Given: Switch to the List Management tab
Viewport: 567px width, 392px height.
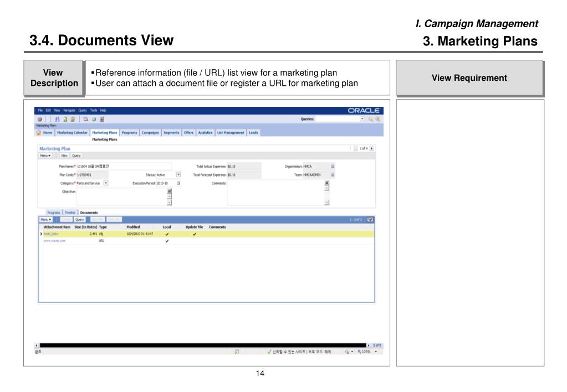Looking at the screenshot, I should coord(231,133).
